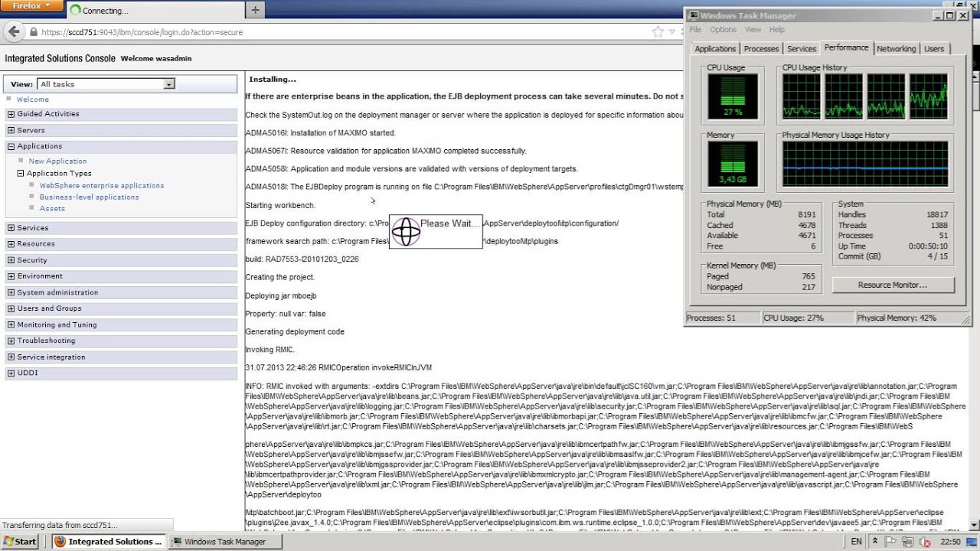Switch to Task Manager Networking tab
The height and width of the screenshot is (551, 980).
point(896,49)
